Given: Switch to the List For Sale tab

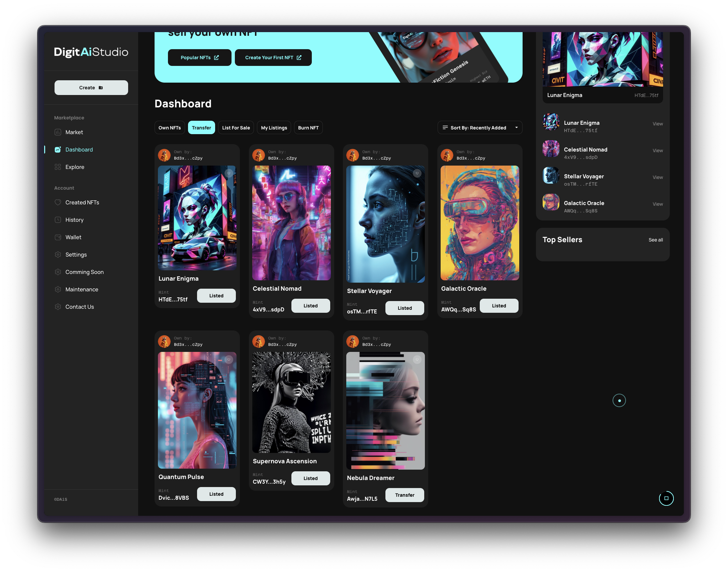Looking at the screenshot, I should [236, 127].
